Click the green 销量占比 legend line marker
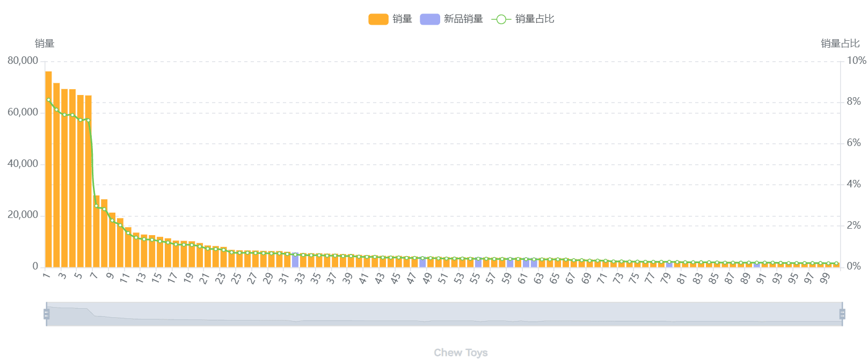Viewport: 868px width, 364px height. point(501,19)
